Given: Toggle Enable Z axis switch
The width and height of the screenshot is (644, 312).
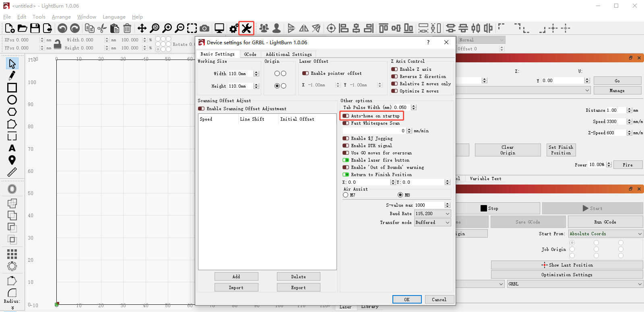Looking at the screenshot, I should [x=394, y=69].
